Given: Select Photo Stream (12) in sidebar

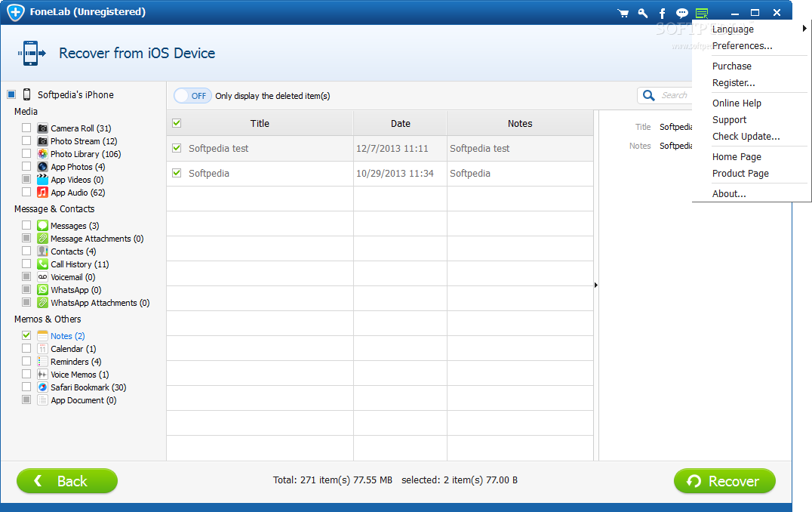Looking at the screenshot, I should tap(84, 141).
